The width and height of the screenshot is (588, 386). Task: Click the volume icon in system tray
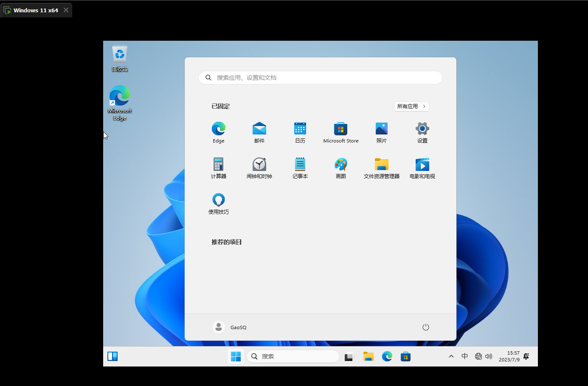coord(489,356)
